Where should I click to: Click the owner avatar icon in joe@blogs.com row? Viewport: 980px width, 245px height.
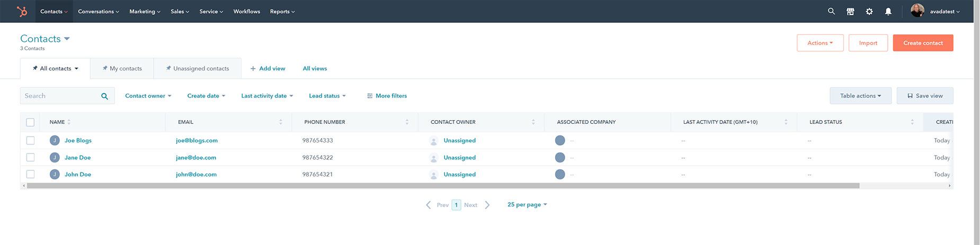433,141
